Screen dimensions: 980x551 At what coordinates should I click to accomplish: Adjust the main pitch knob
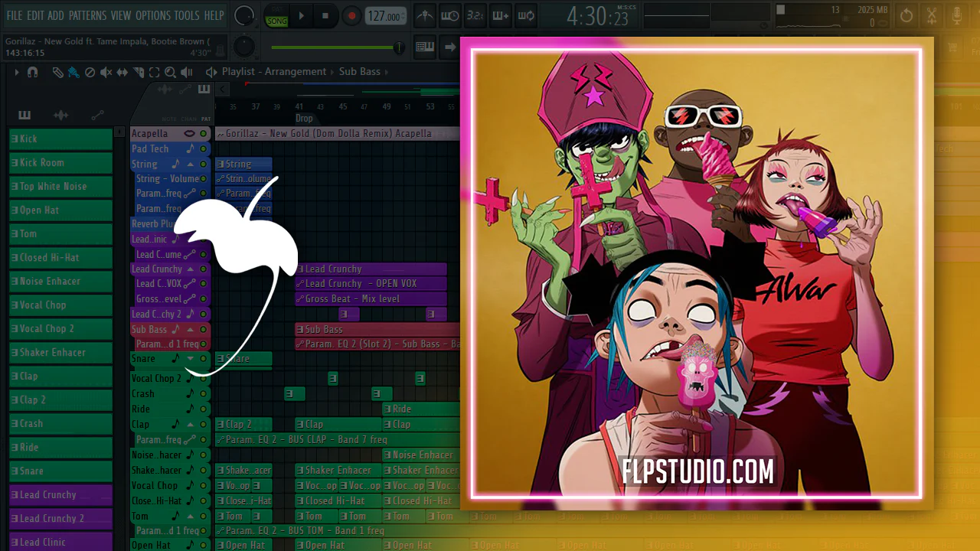point(244,47)
